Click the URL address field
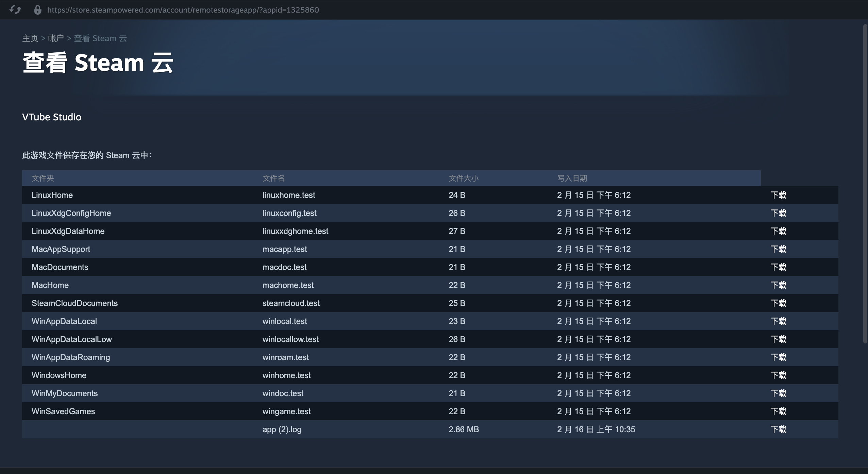The image size is (868, 474). tap(183, 10)
